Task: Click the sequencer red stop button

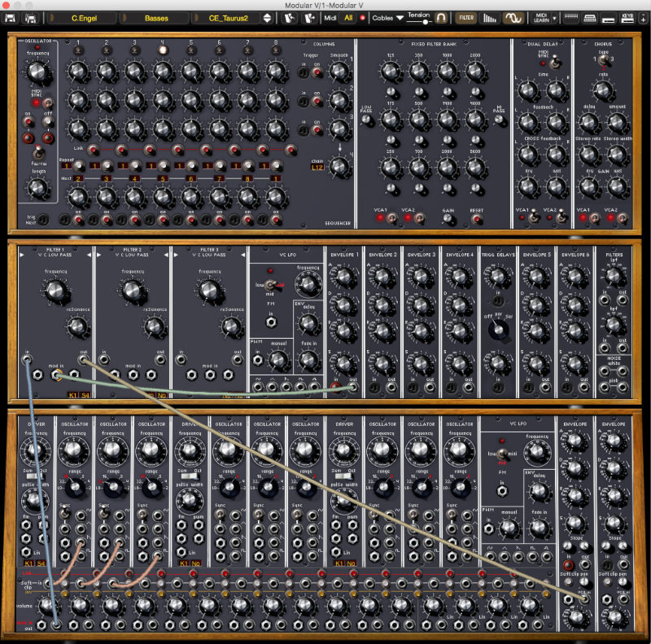Action: point(48,138)
